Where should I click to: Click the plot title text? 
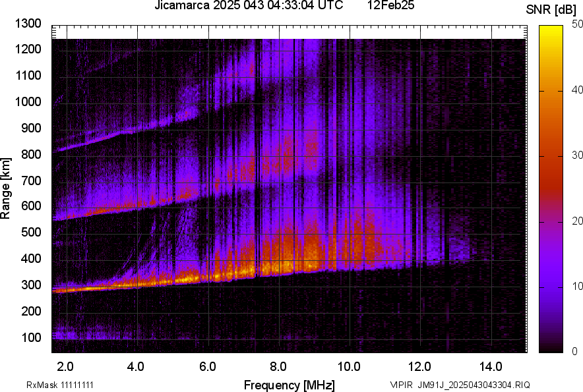[x=247, y=7]
